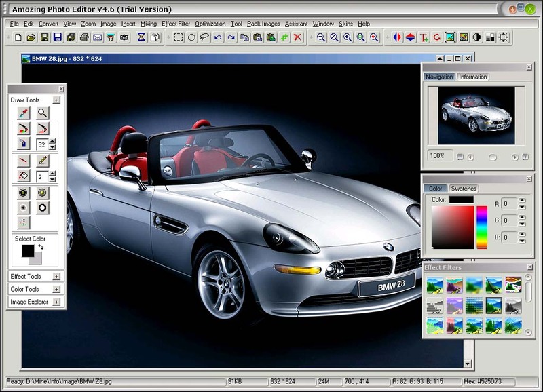
Task: Expand the Image Explorer panel
Action: (55, 302)
